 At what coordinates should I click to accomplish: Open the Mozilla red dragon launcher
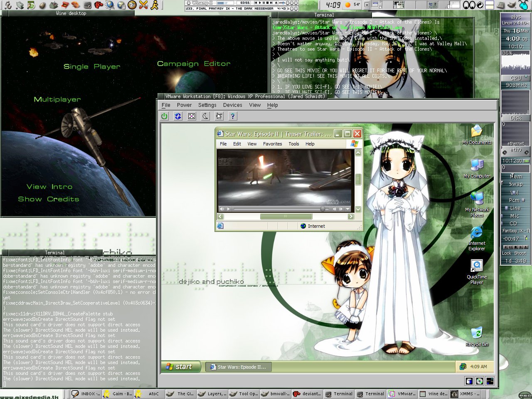click(x=99, y=5)
